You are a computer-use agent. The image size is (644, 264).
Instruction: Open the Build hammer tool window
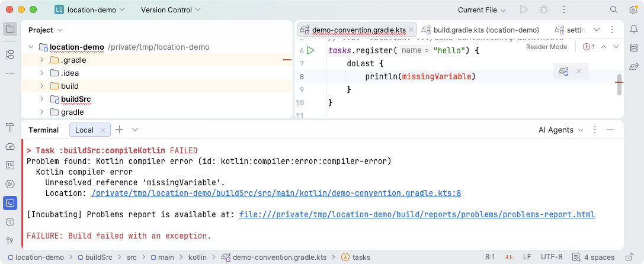[10, 127]
